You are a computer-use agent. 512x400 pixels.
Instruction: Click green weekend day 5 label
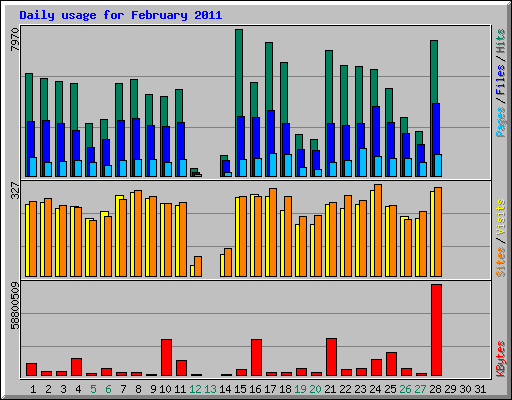click(93, 389)
